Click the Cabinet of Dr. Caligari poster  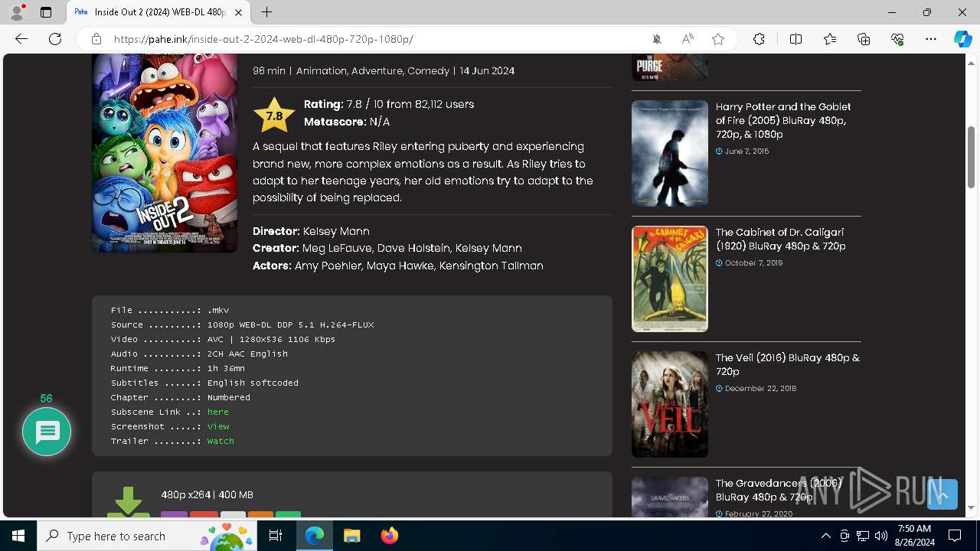tap(670, 279)
